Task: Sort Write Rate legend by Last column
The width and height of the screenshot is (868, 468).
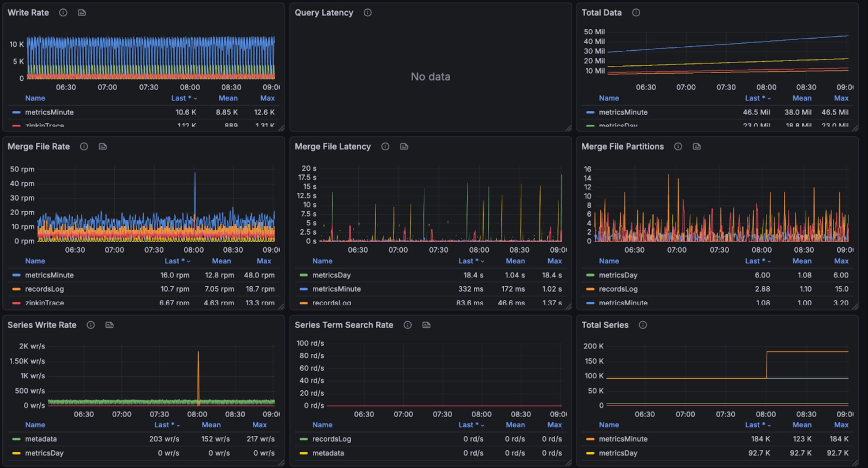Action: (181, 98)
